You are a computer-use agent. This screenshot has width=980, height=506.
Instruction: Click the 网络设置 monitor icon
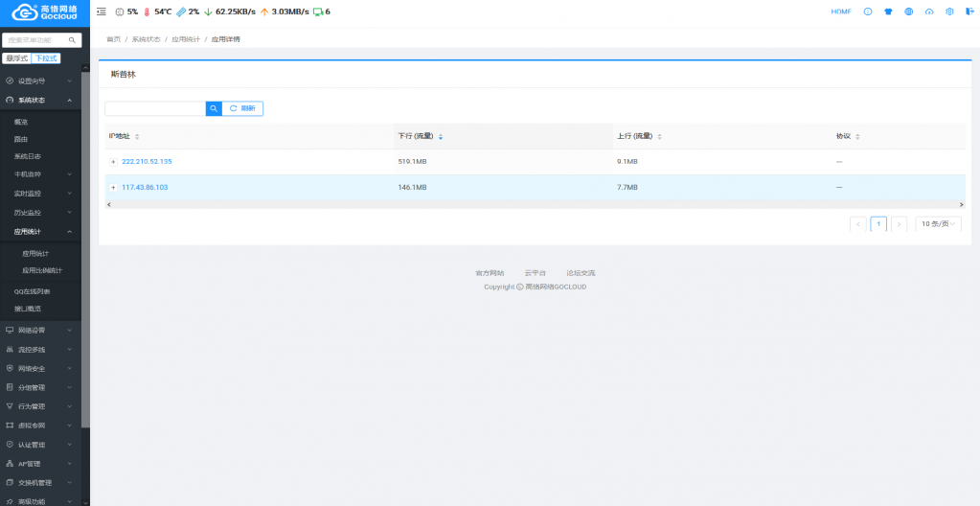click(x=10, y=330)
